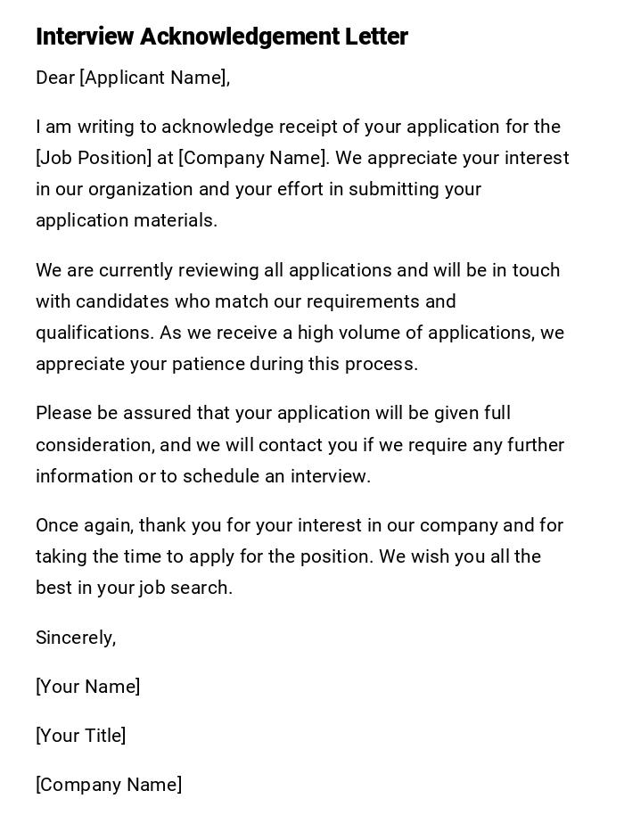Click the line starting 'I am writing to acknowledge'
This screenshot has height=840, width=624.
(298, 127)
